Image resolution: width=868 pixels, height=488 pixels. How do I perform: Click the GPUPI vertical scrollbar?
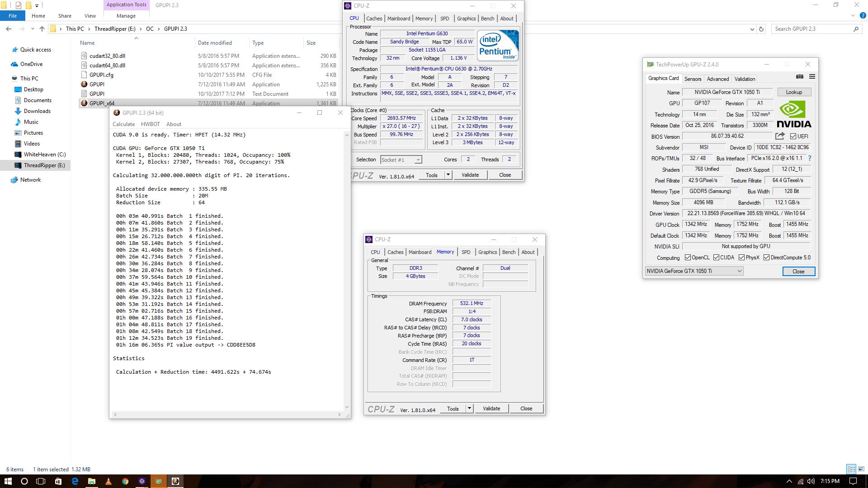point(347,271)
